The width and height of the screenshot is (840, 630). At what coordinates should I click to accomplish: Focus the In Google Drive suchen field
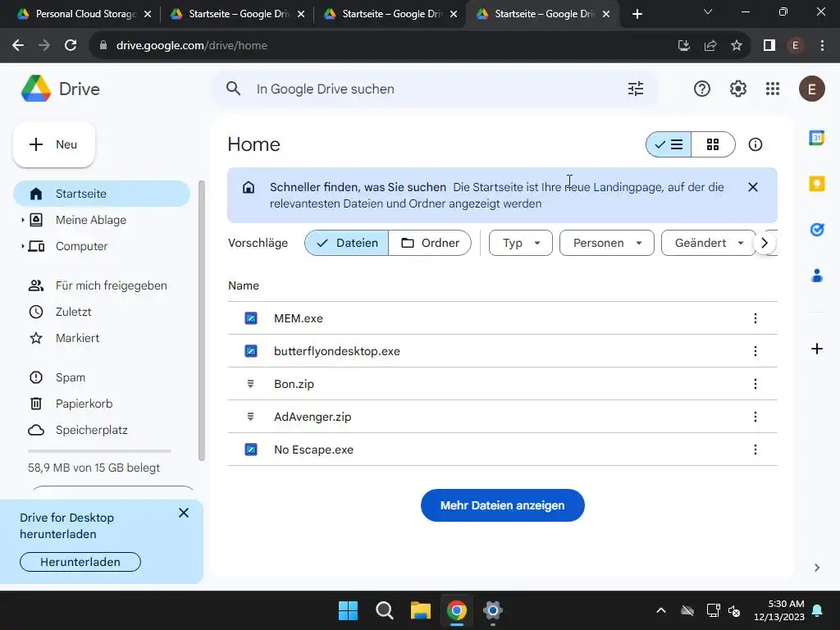tap(434, 89)
